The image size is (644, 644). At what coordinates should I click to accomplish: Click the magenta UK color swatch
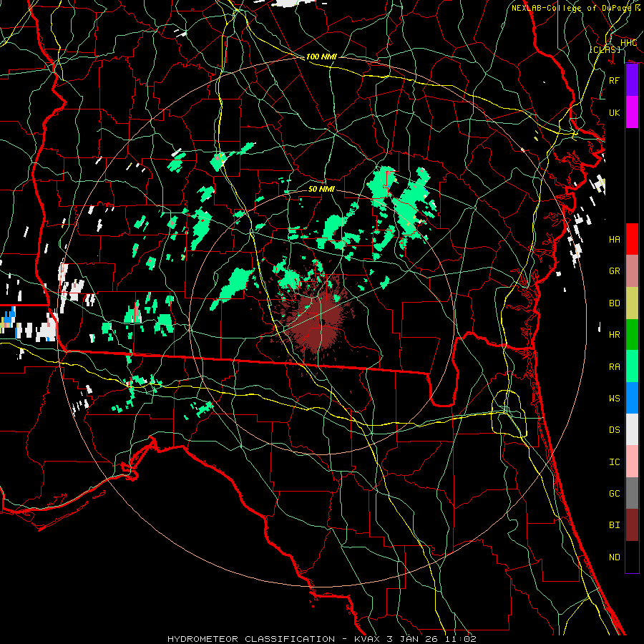tap(632, 112)
